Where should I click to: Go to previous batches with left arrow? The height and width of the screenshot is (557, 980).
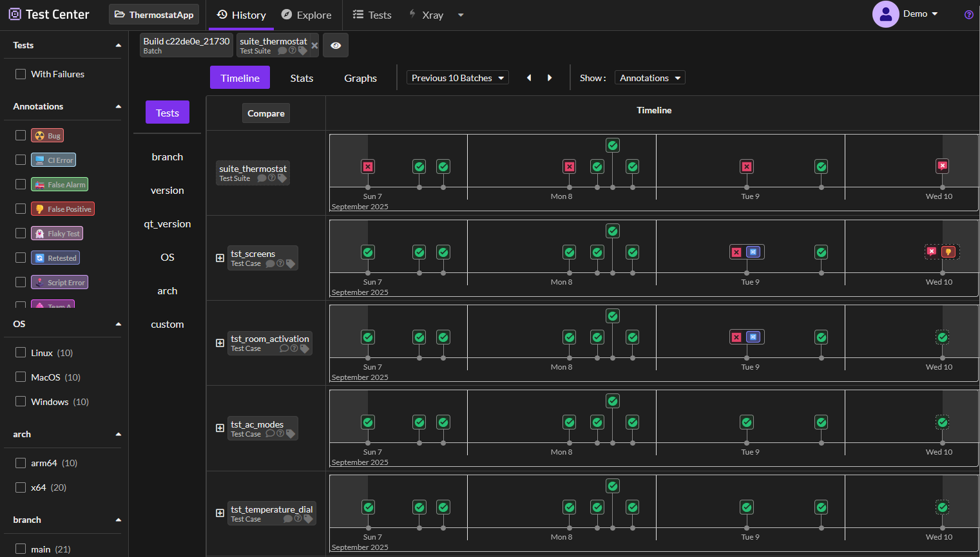[x=529, y=78]
